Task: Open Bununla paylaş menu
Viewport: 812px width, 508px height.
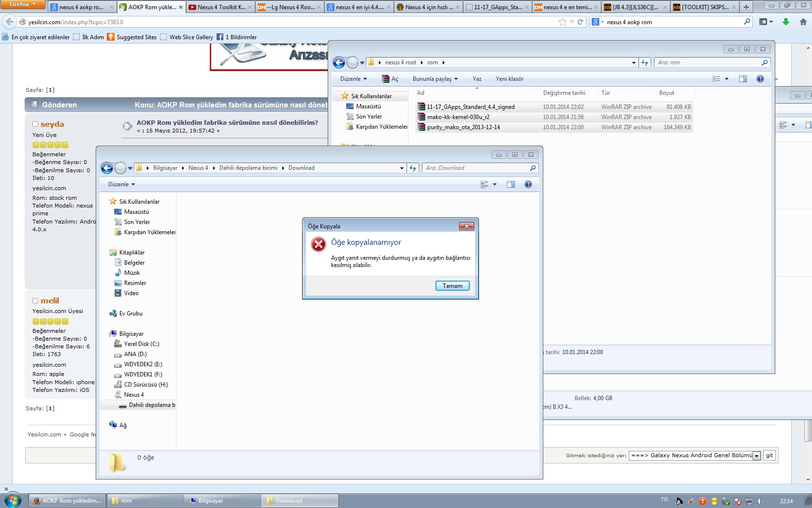Action: (435, 79)
